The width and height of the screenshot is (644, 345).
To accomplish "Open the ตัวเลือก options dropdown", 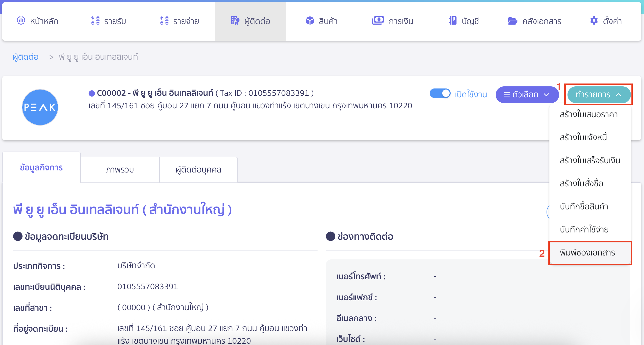I will click(527, 95).
